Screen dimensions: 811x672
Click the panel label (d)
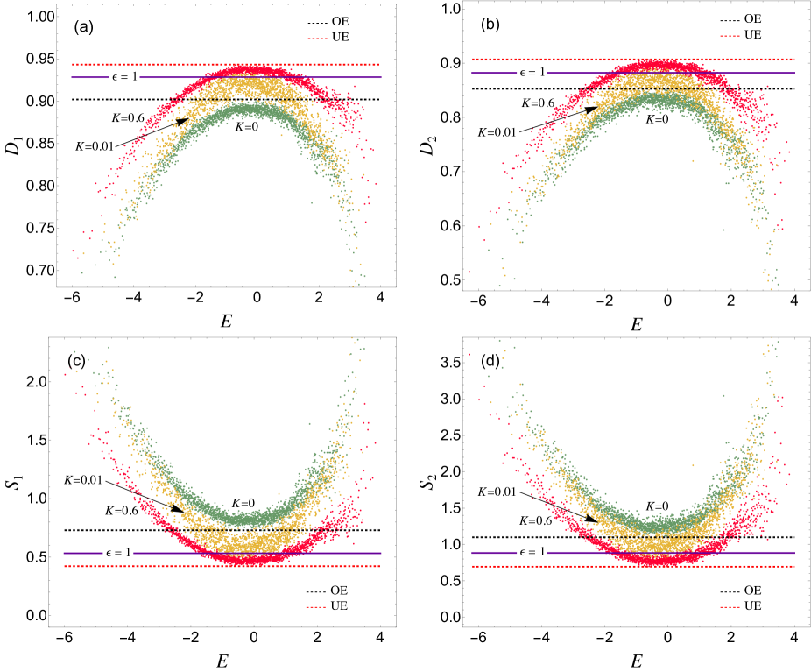tap(490, 361)
